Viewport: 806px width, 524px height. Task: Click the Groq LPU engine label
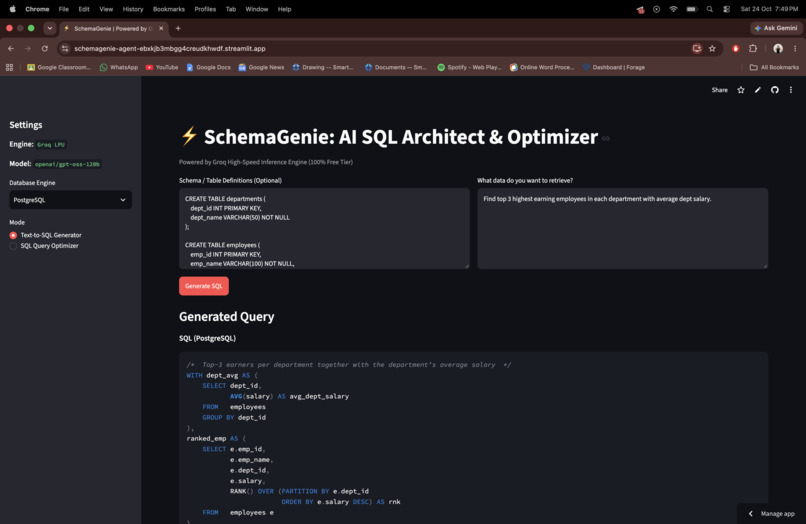(x=51, y=144)
